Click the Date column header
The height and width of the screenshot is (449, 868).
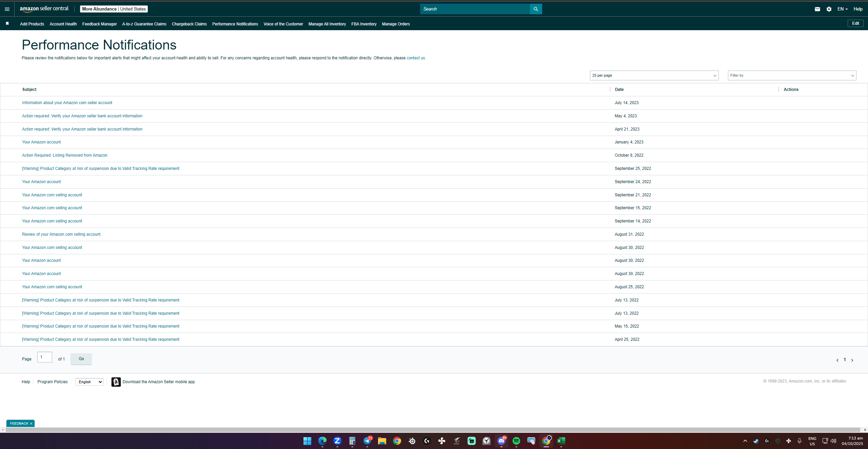point(619,90)
